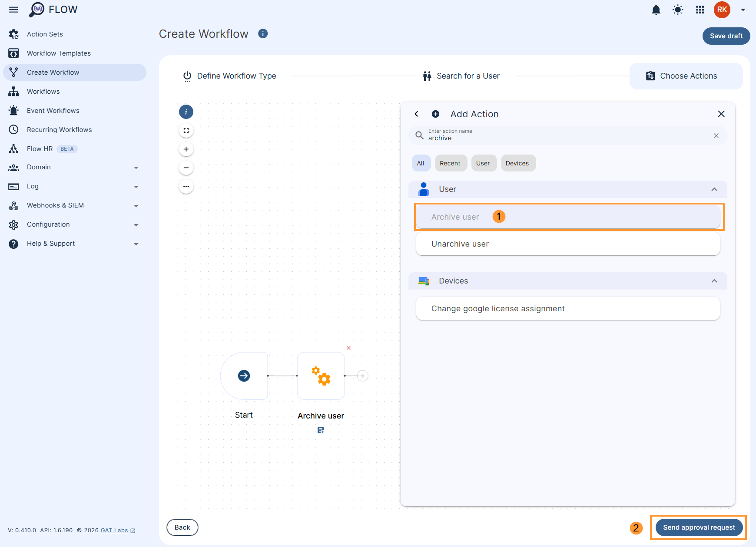This screenshot has width=756, height=547.
Task: Open the apps grid launcher
Action: [x=700, y=10]
